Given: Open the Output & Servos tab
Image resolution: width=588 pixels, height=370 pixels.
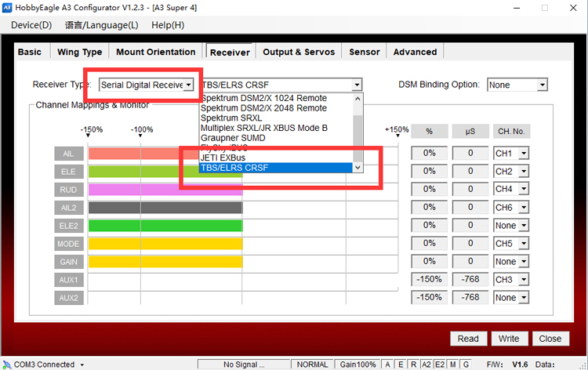Looking at the screenshot, I should [299, 53].
